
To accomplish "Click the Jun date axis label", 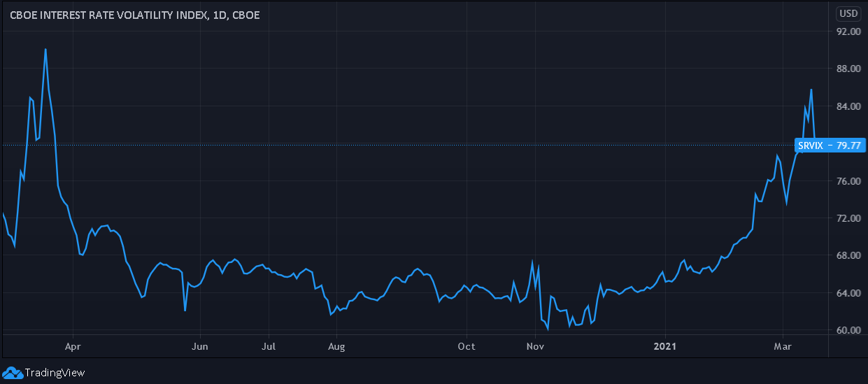I will (200, 346).
